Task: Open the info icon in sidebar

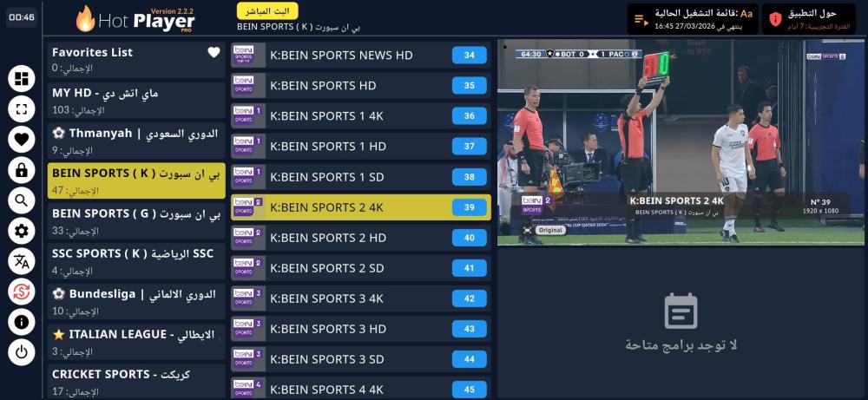Action: (x=22, y=322)
